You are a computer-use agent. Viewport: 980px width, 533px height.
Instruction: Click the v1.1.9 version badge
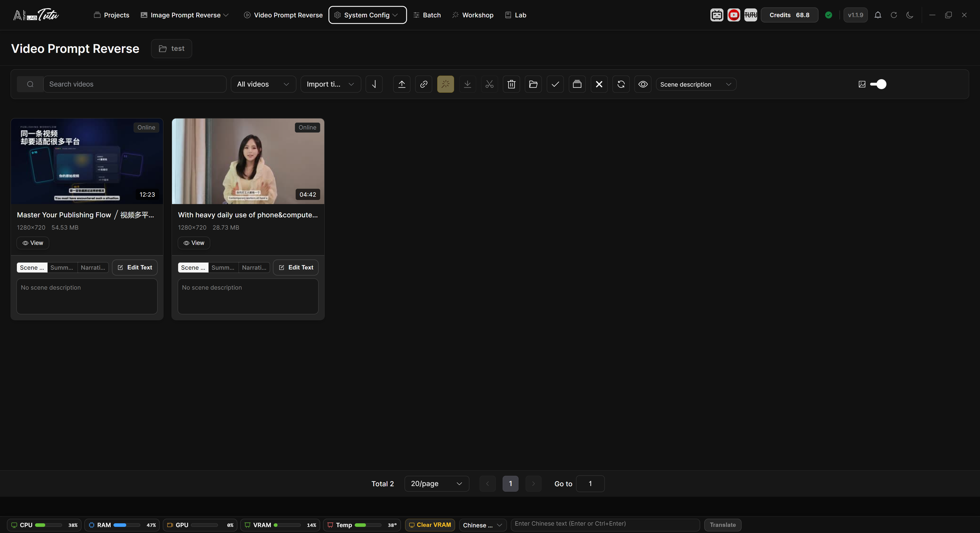tap(856, 15)
